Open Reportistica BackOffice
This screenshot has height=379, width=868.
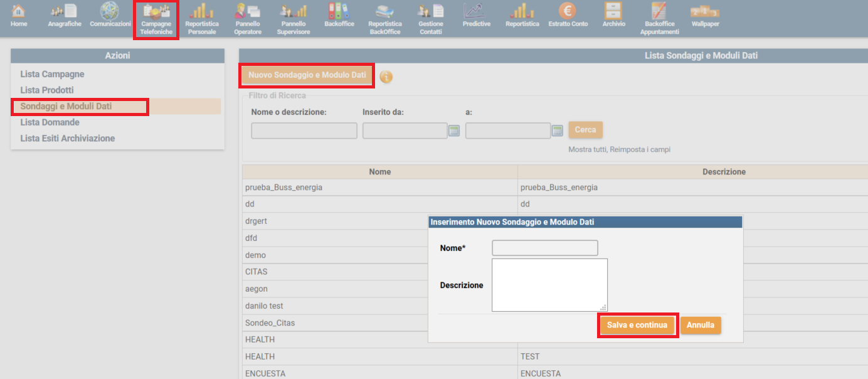(x=384, y=19)
